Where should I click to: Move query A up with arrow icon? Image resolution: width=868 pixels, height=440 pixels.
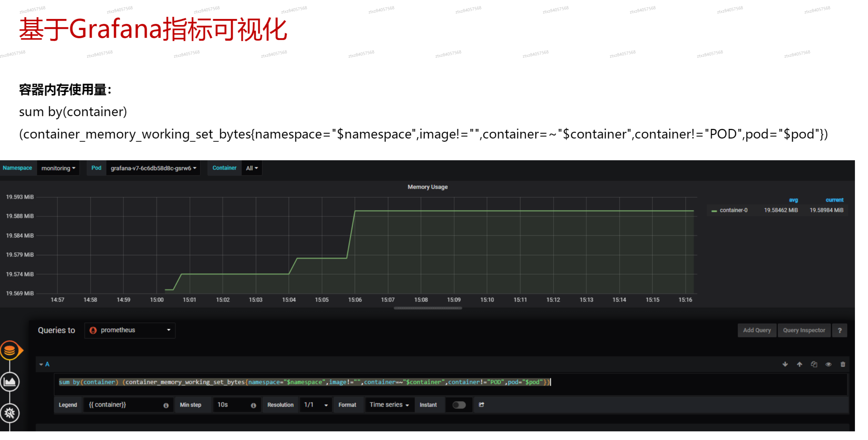tap(800, 364)
